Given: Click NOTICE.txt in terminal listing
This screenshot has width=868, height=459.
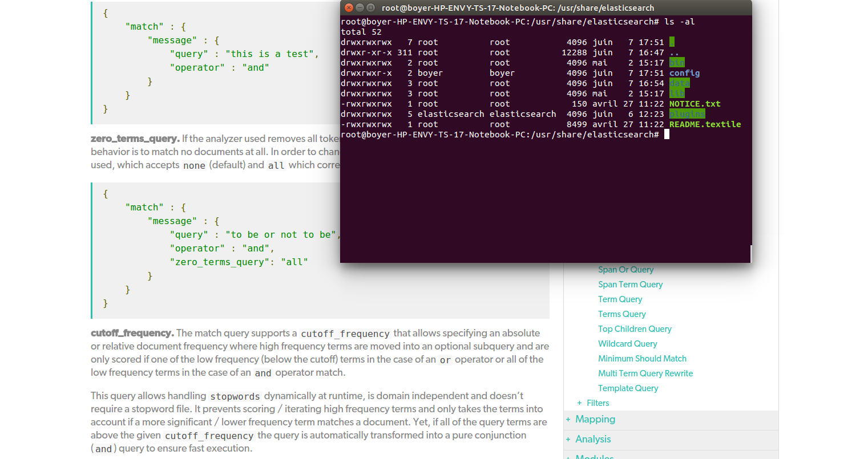Looking at the screenshot, I should (695, 104).
